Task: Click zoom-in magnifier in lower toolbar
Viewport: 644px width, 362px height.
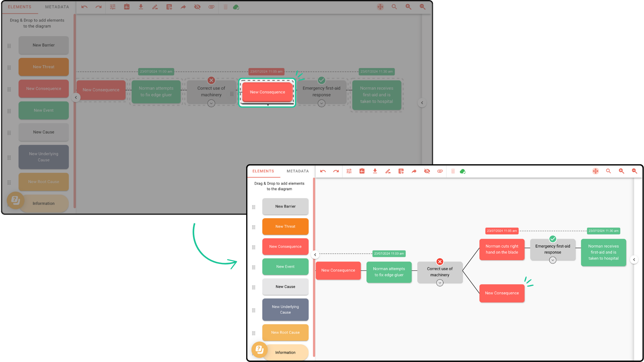Action: point(621,171)
